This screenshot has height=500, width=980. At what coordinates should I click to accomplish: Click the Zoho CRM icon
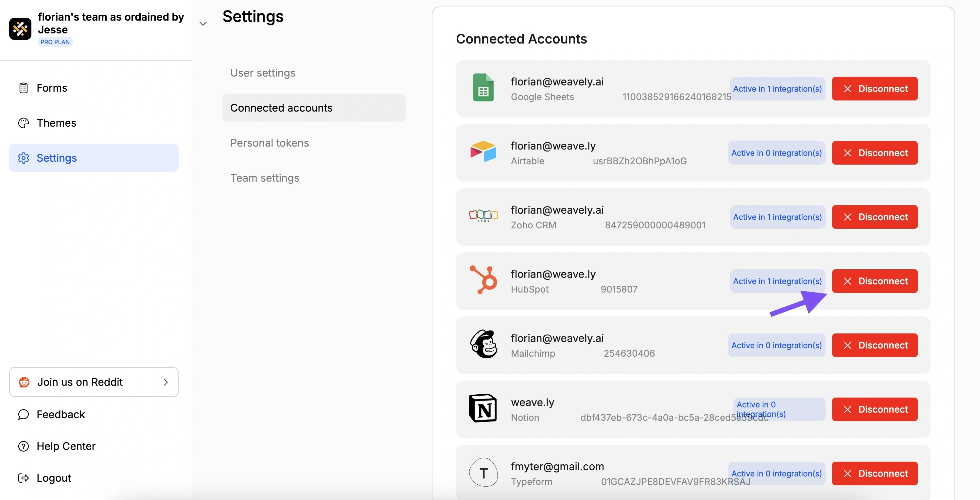pos(483,217)
